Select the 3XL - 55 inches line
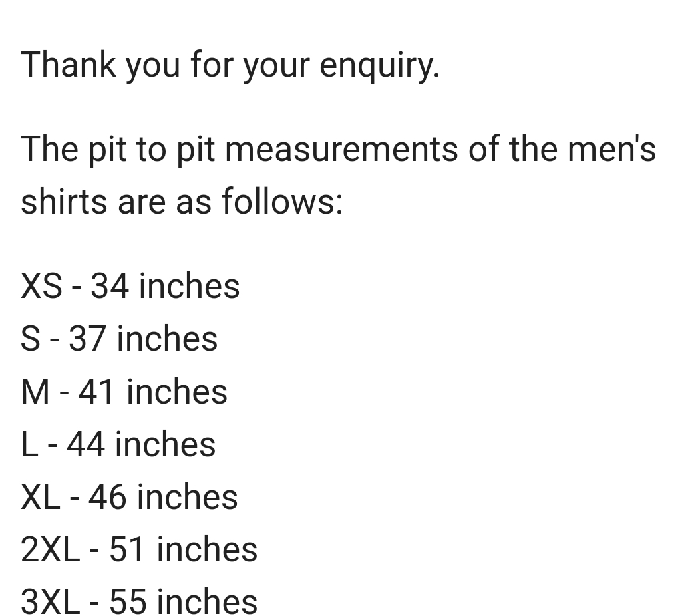Viewport: 694px width, 616px height. pos(139,602)
